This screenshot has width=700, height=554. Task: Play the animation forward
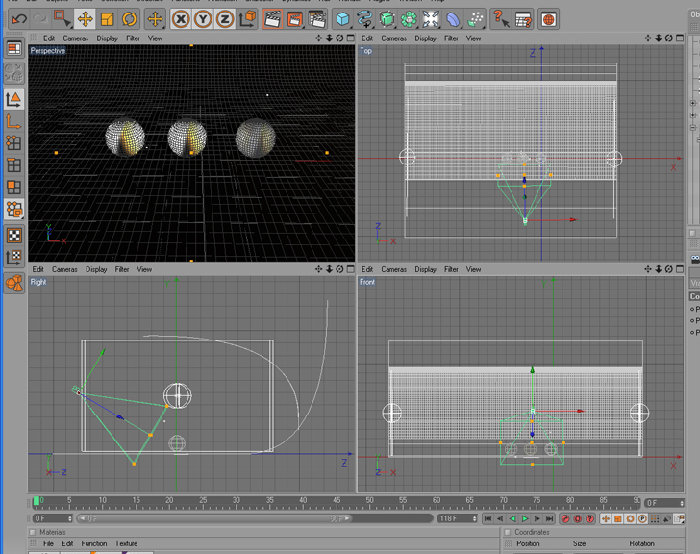coord(525,518)
